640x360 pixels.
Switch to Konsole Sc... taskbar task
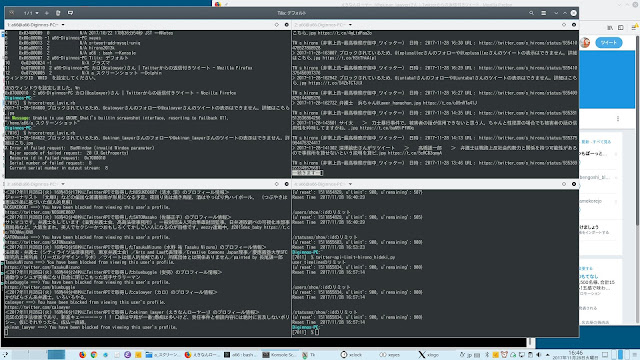(278, 355)
